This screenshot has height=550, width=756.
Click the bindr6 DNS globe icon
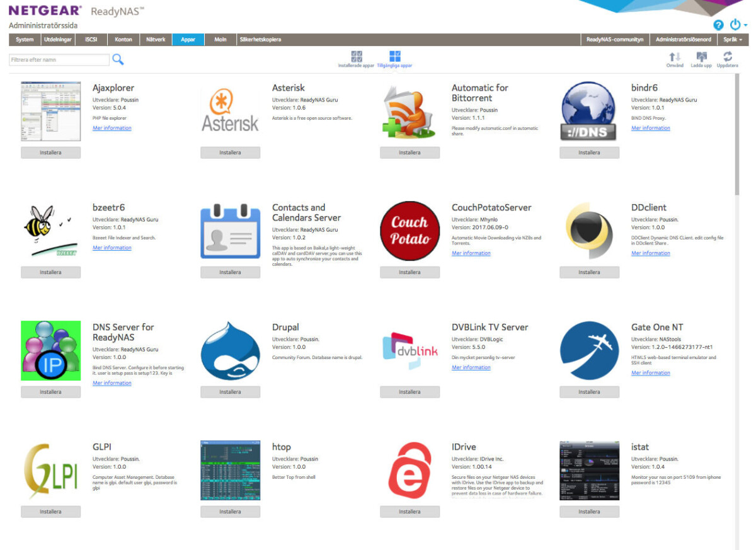click(589, 112)
